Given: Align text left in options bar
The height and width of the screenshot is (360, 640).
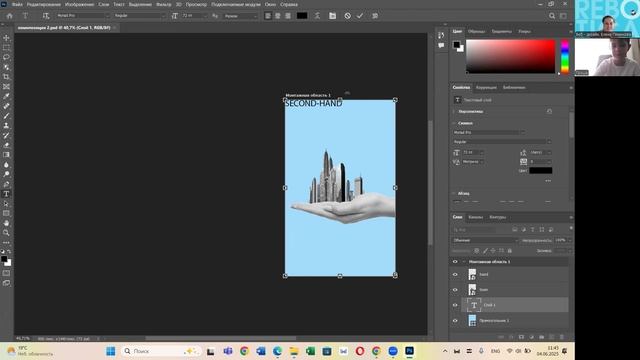Looking at the screenshot, I should pyautogui.click(x=268, y=16).
